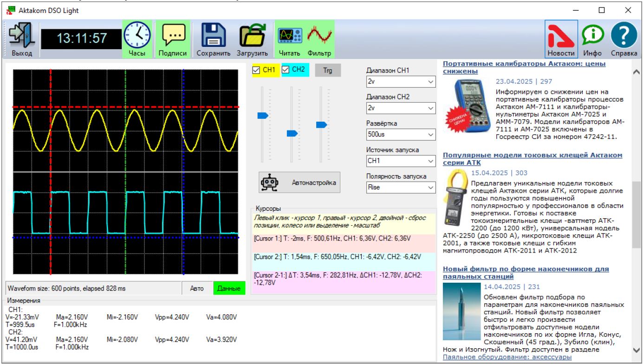Open the Новый фильтр по форме наконечников link
Image resolution: width=644 pixels, height=364 pixels.
pos(526,273)
